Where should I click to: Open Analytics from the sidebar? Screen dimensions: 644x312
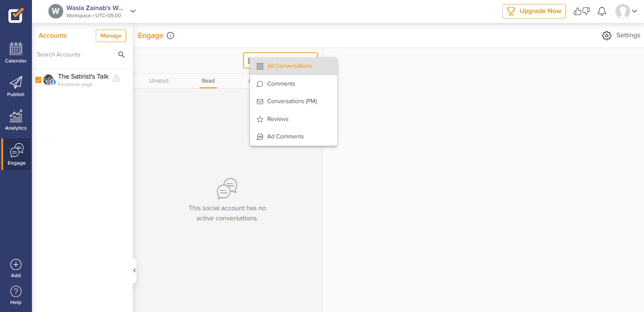(16, 120)
